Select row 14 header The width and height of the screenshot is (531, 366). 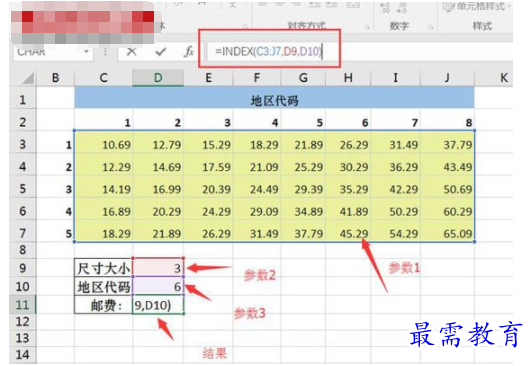click(x=22, y=354)
